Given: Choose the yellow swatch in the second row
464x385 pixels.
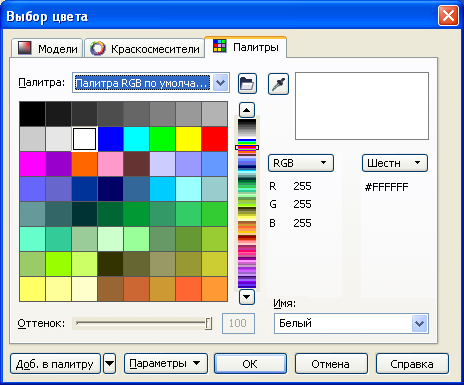Looking at the screenshot, I should pos(189,139).
